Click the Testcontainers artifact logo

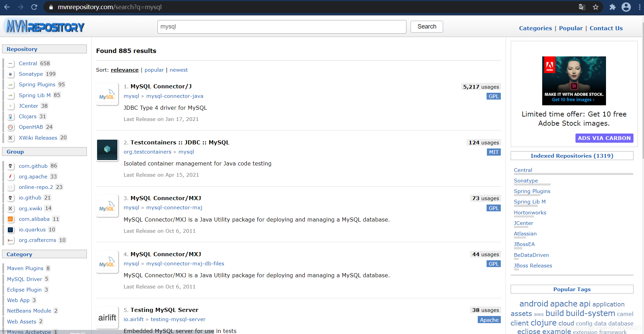(107, 150)
